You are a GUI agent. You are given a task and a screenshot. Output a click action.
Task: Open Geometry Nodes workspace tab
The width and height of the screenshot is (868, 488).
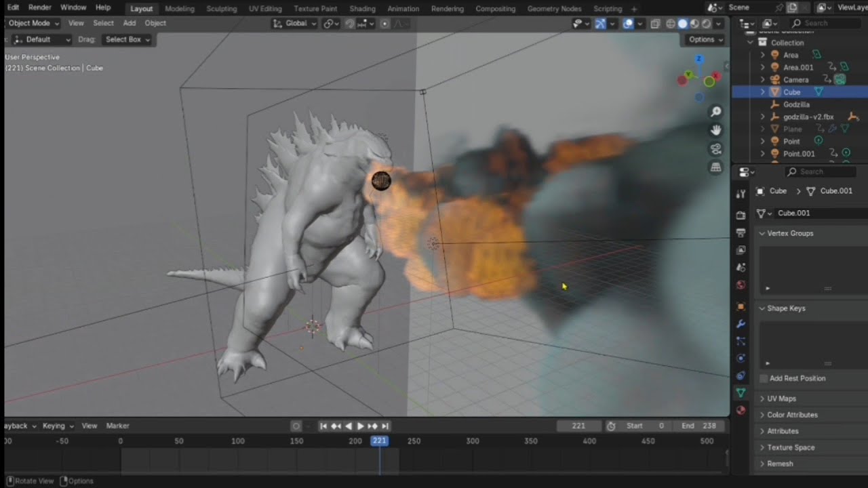click(x=554, y=9)
